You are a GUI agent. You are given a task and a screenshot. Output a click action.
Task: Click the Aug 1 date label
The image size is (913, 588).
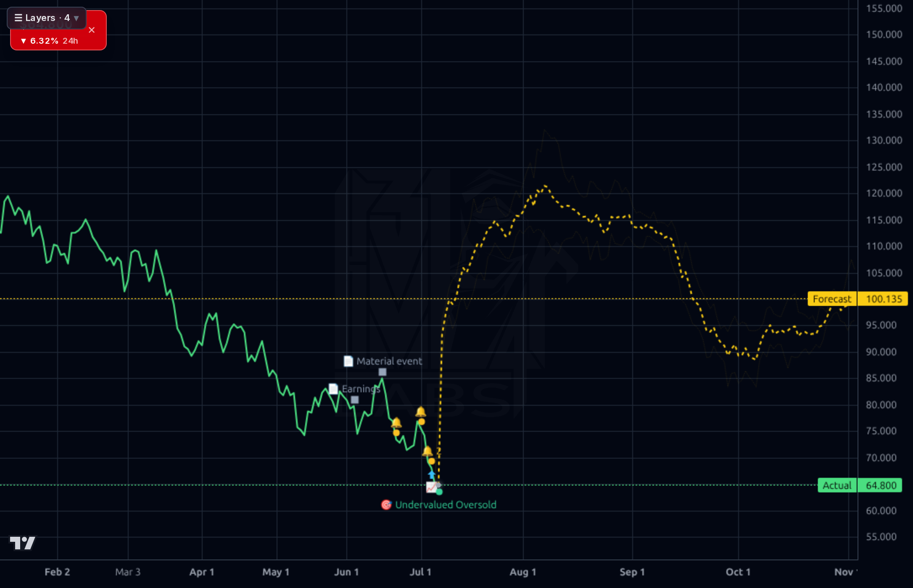click(523, 572)
